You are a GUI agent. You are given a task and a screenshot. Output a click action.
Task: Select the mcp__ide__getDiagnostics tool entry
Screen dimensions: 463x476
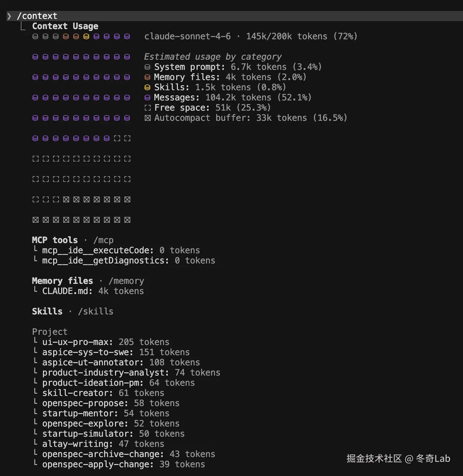pyautogui.click(x=105, y=261)
